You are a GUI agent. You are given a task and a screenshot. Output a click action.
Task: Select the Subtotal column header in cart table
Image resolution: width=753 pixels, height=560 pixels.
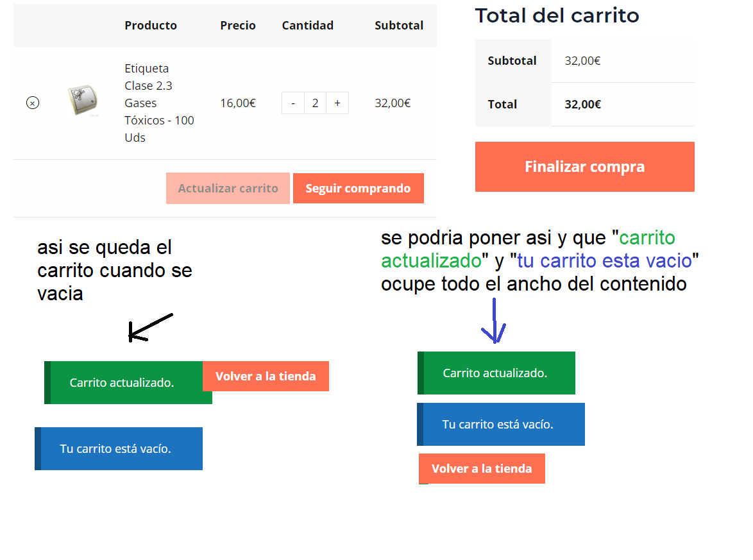[398, 26]
